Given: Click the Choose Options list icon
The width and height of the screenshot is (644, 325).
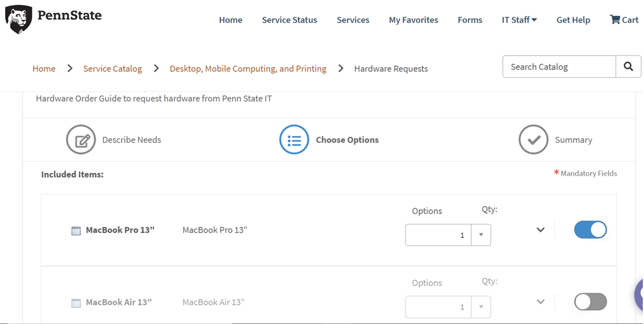Looking at the screenshot, I should click(294, 140).
